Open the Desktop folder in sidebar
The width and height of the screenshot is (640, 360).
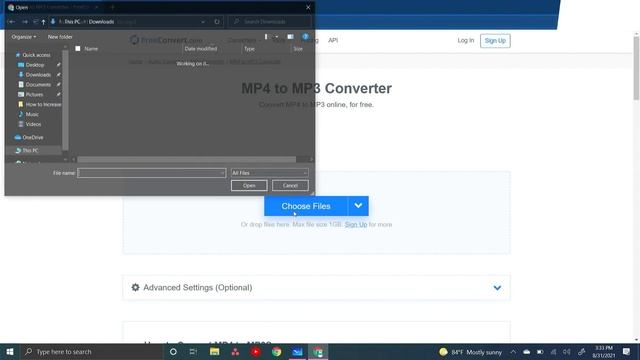tap(35, 65)
